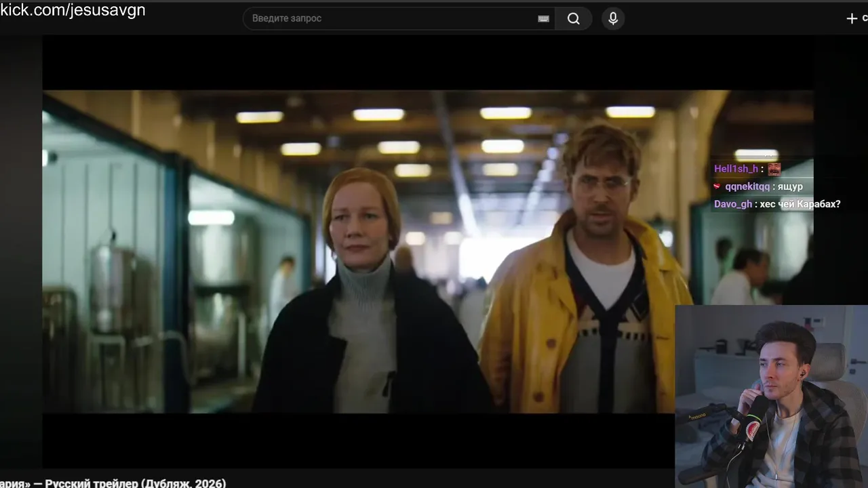
Task: Click the movie trailer video player
Action: [427, 251]
